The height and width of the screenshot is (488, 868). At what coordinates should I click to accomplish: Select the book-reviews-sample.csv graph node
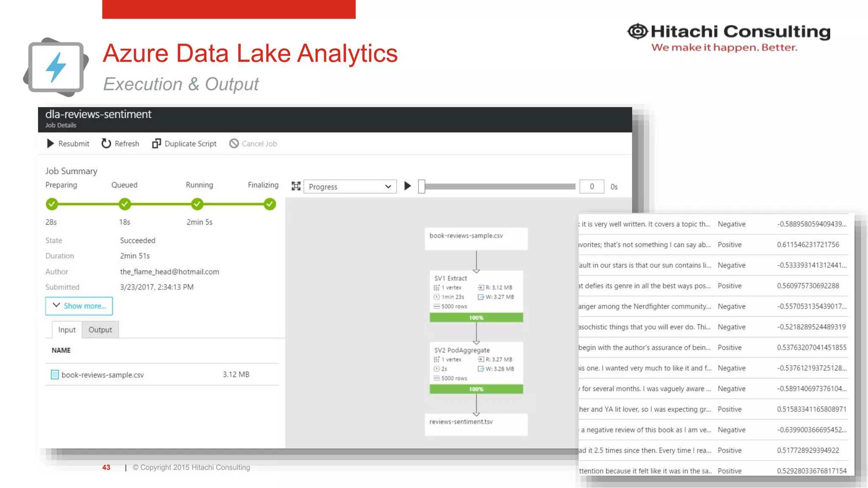click(x=476, y=239)
